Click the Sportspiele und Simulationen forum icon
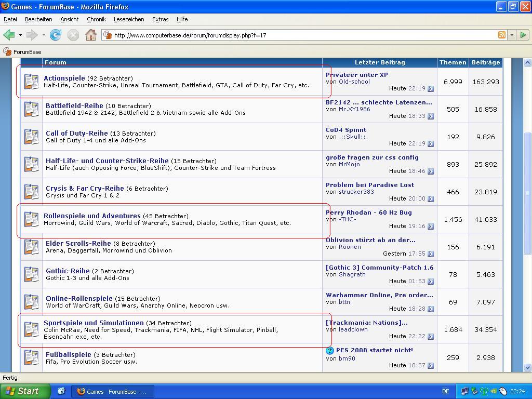Viewport: 532px width, 399px height. pyautogui.click(x=31, y=329)
